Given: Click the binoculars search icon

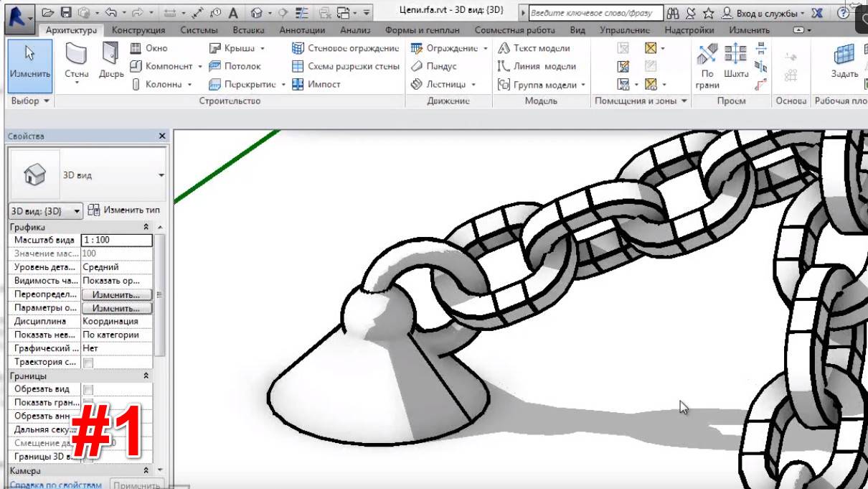Looking at the screenshot, I should pos(672,13).
